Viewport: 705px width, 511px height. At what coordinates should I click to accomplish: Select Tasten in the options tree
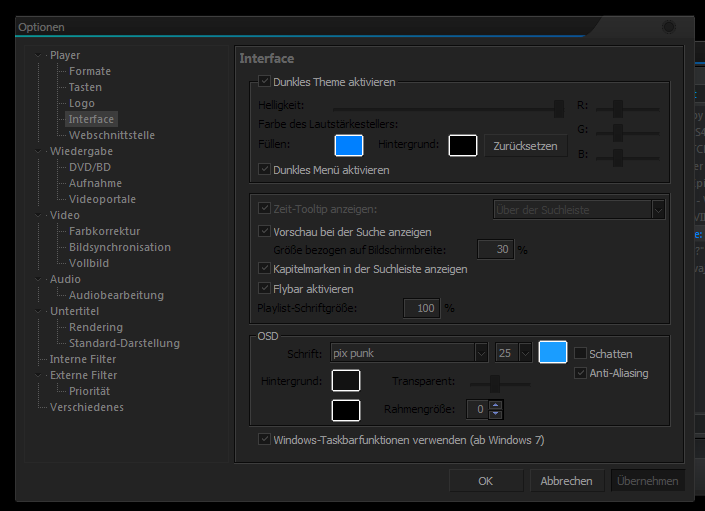click(x=85, y=87)
